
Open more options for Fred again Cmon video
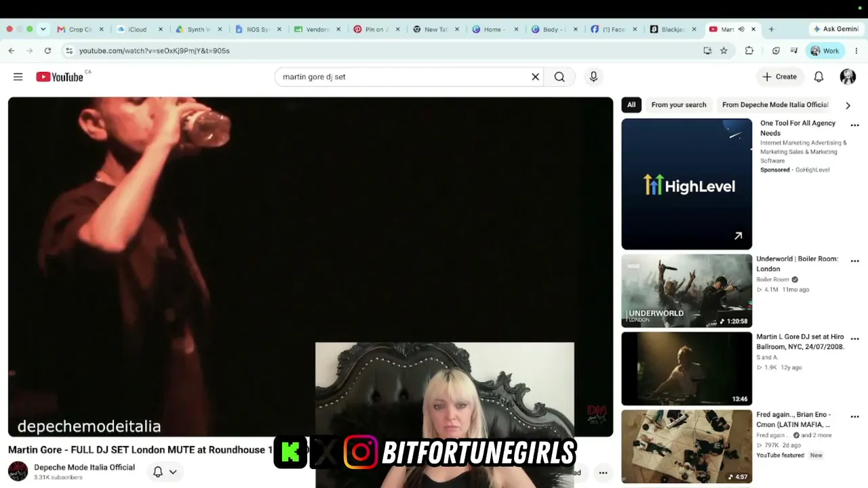point(854,417)
